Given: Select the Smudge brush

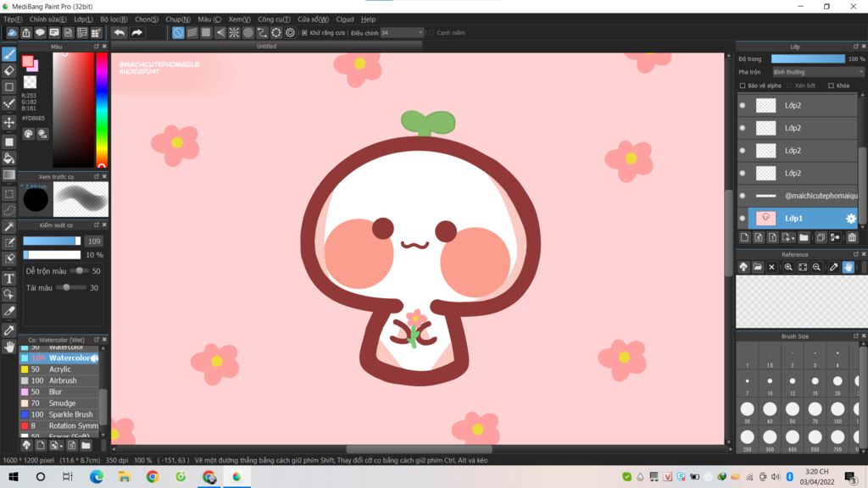Looking at the screenshot, I should (59, 403).
